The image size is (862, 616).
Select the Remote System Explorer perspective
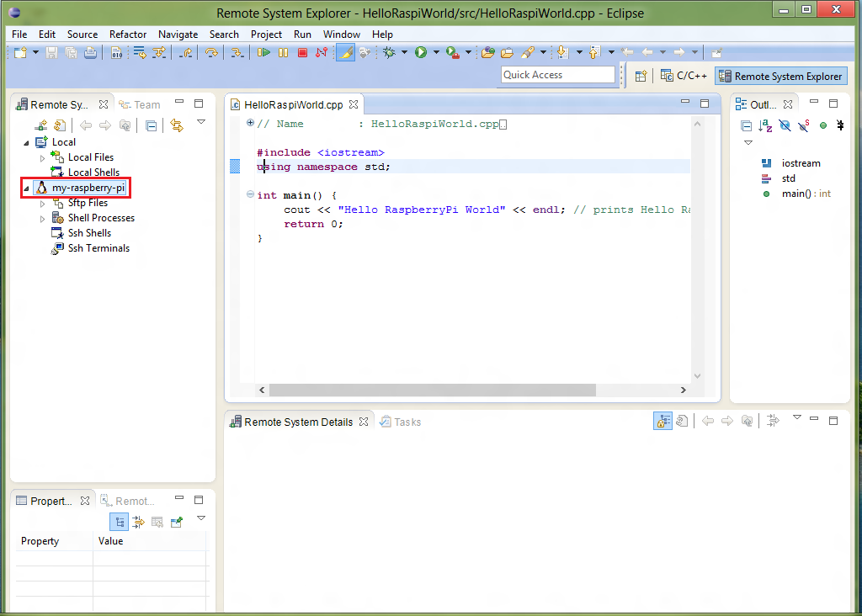click(780, 77)
